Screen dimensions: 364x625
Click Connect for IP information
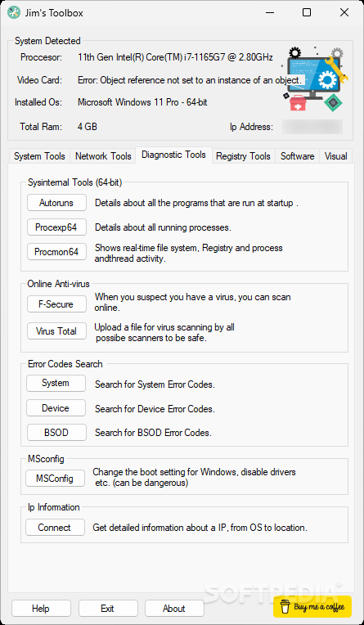(x=55, y=528)
